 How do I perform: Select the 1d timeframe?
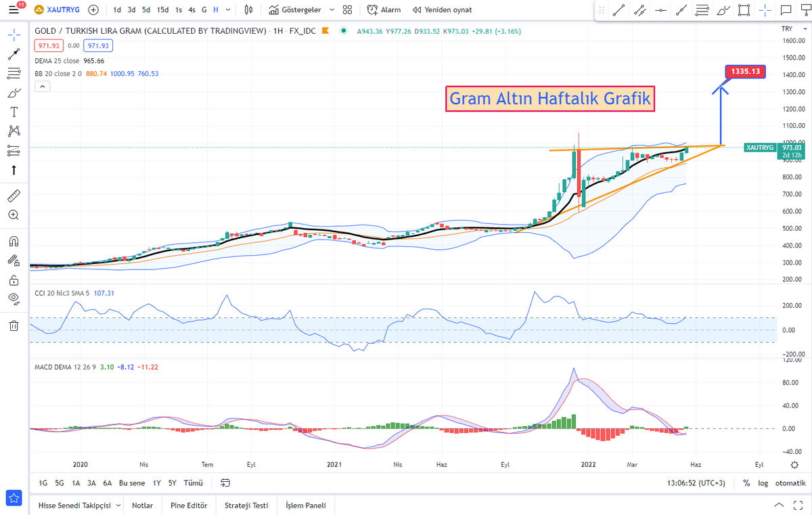[118, 10]
